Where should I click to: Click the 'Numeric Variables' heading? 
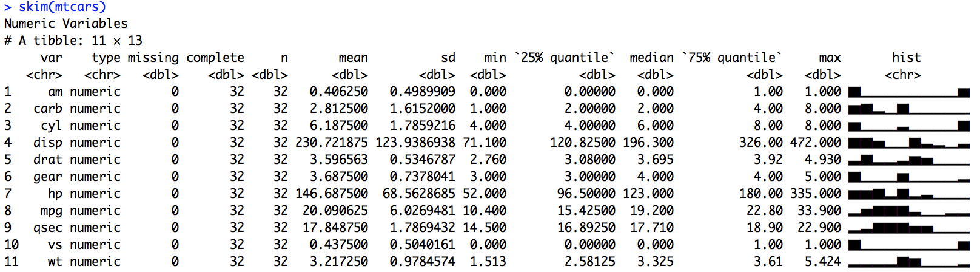click(65, 24)
